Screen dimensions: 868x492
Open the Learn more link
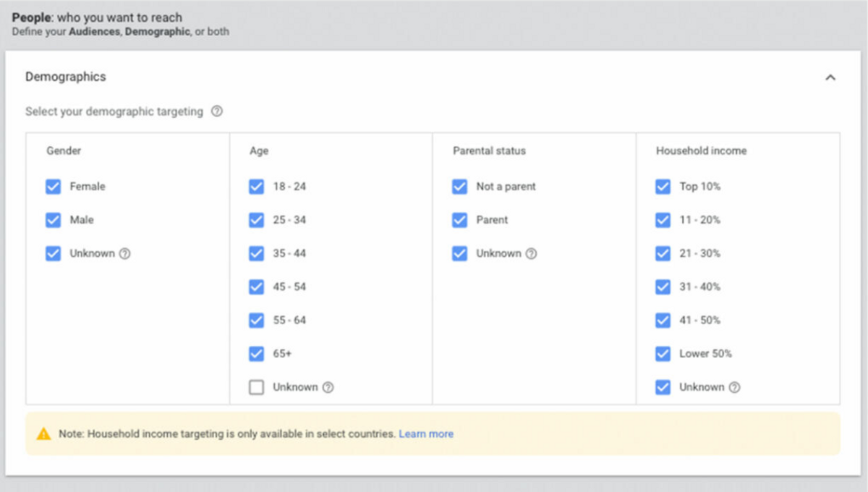[x=426, y=434]
